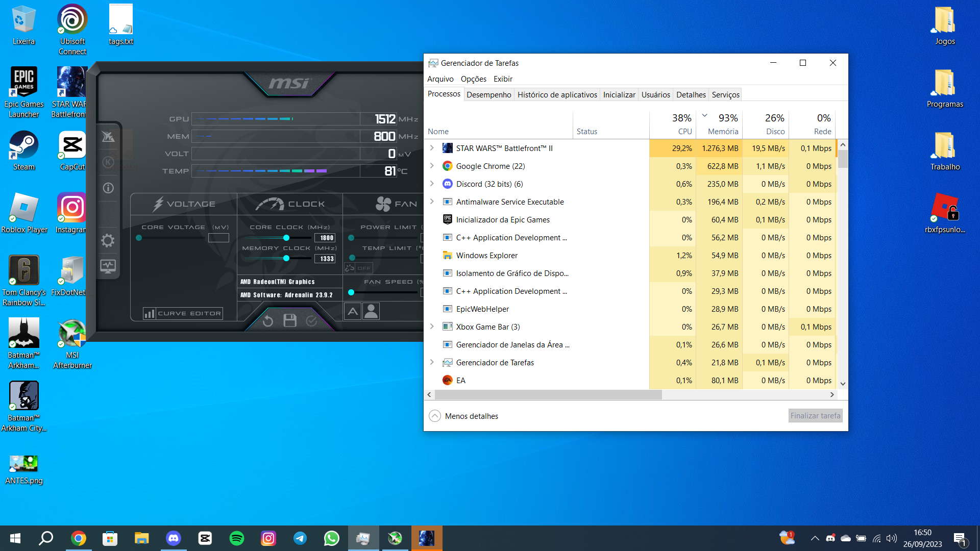
Task: Adjust the Fan Speed slider handle
Action: point(351,292)
